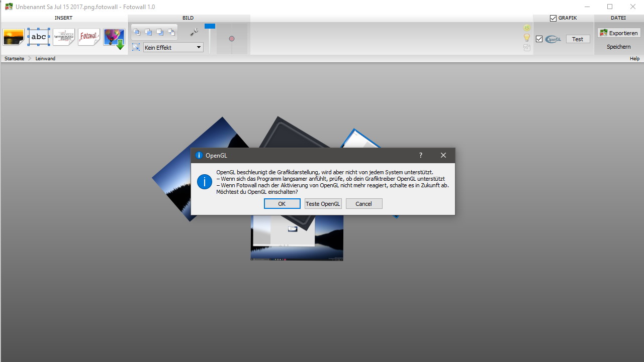
Task: Click the blue vertical slider handle
Action: click(210, 26)
